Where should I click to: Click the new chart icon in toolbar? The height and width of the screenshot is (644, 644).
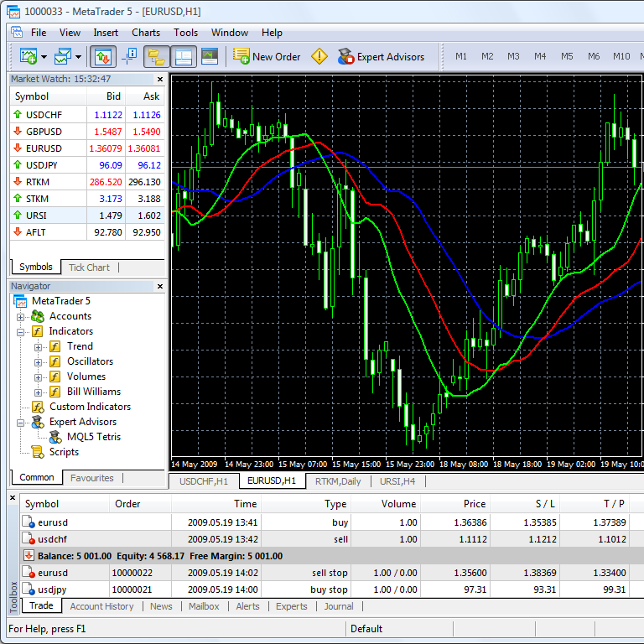click(29, 57)
